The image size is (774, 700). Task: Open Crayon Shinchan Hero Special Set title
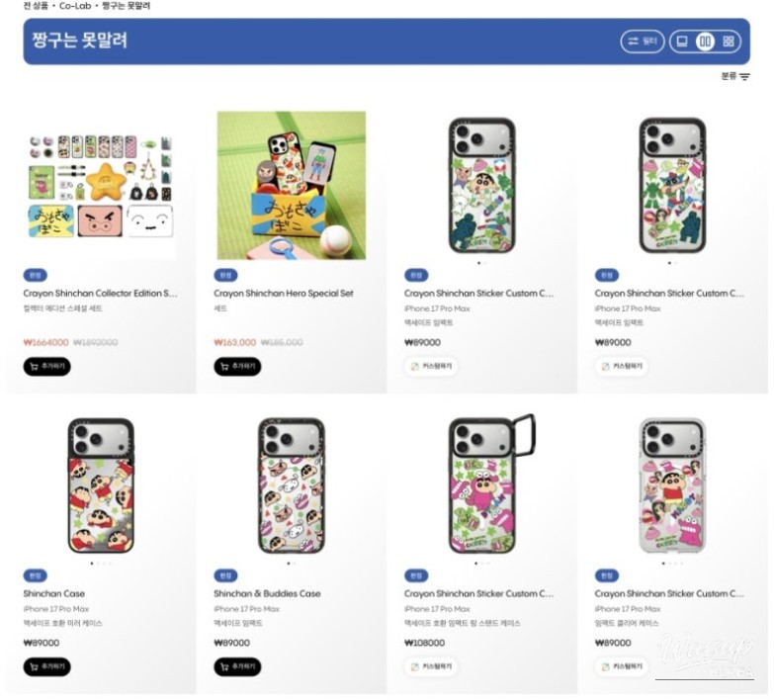pos(284,294)
